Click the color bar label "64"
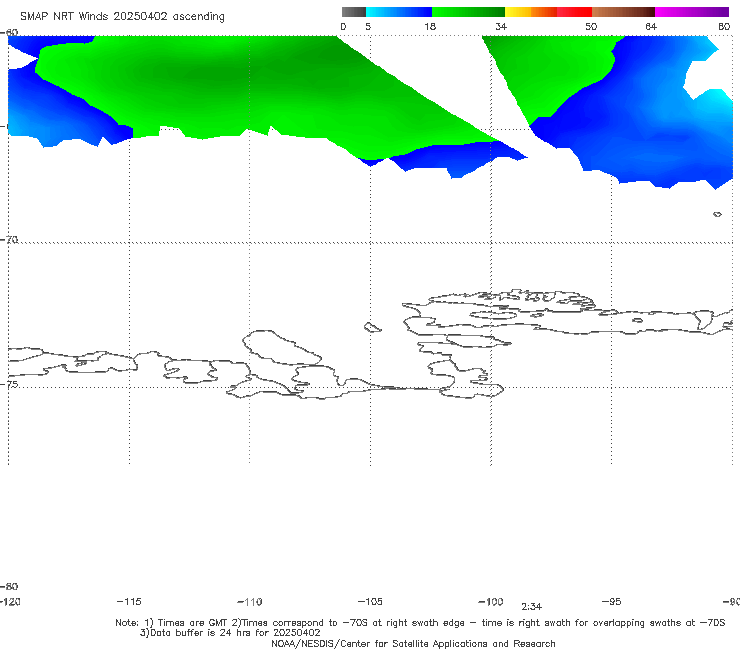Screen dimensions: 740x650 (x=651, y=26)
